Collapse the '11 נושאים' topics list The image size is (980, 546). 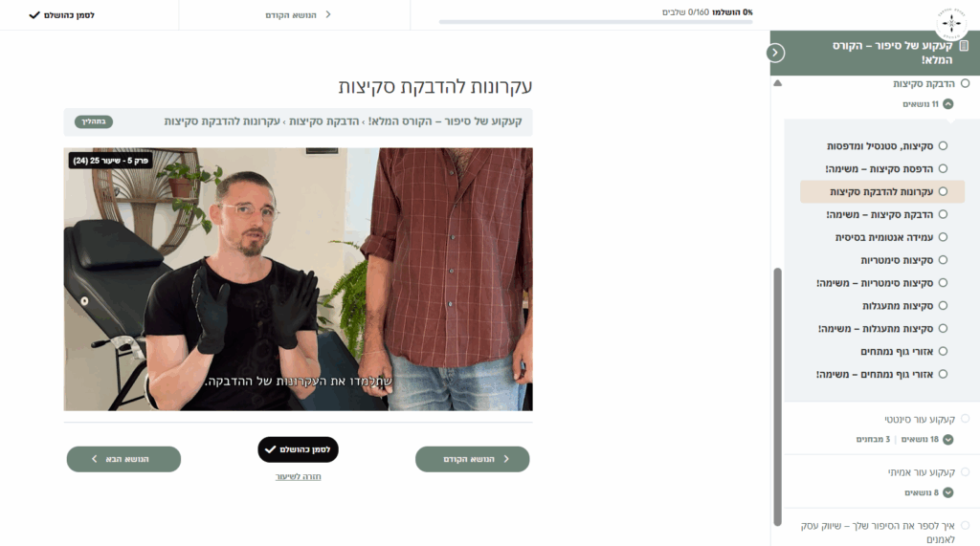point(948,104)
